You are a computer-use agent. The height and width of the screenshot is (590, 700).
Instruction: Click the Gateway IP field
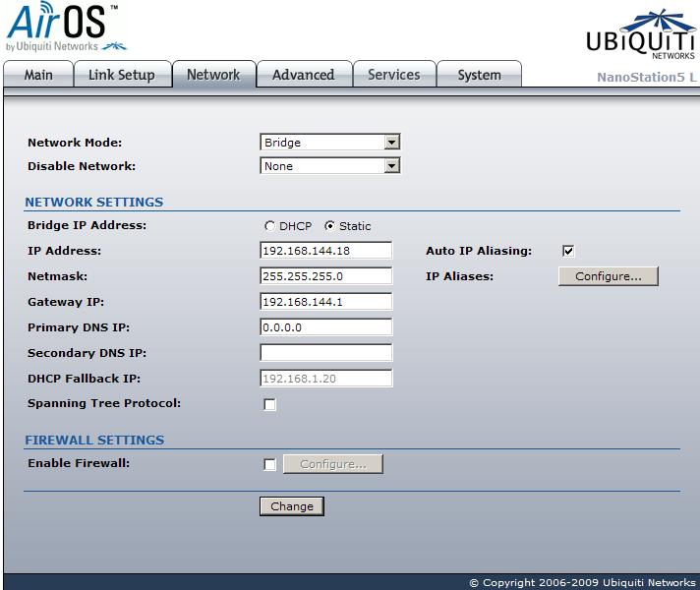325,302
